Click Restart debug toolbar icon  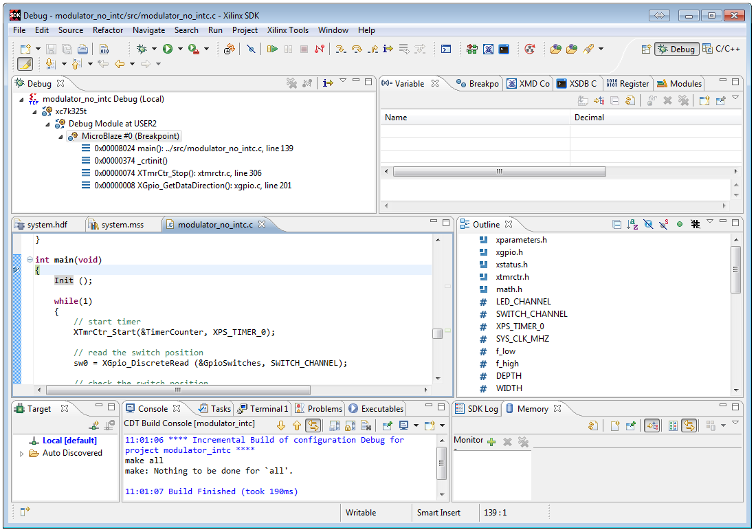tap(229, 49)
